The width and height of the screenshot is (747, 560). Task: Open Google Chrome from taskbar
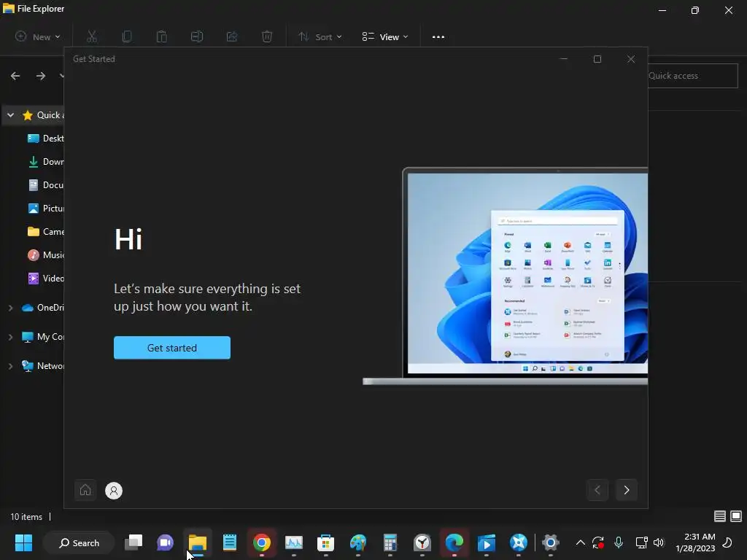pos(262,542)
